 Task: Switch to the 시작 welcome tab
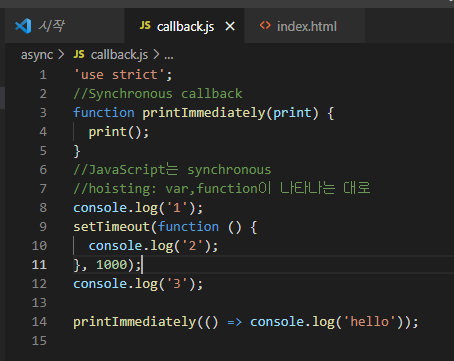pyautogui.click(x=65, y=26)
